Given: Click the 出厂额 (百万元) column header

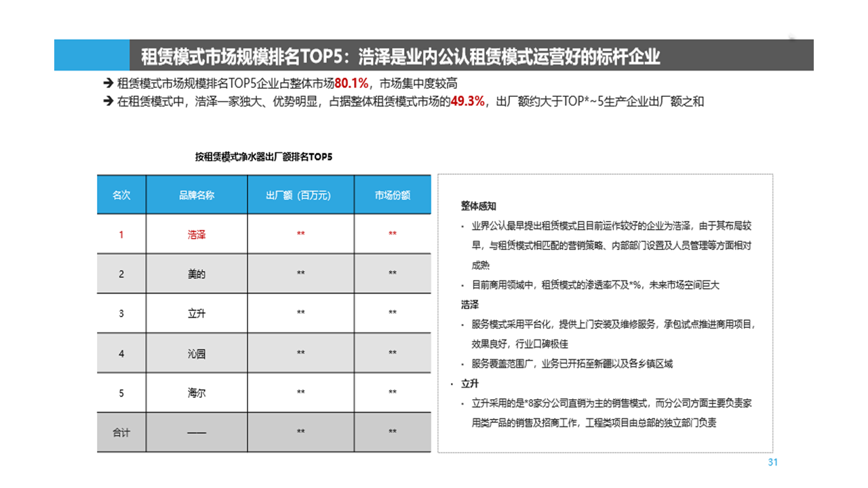Looking at the screenshot, I should click(300, 195).
